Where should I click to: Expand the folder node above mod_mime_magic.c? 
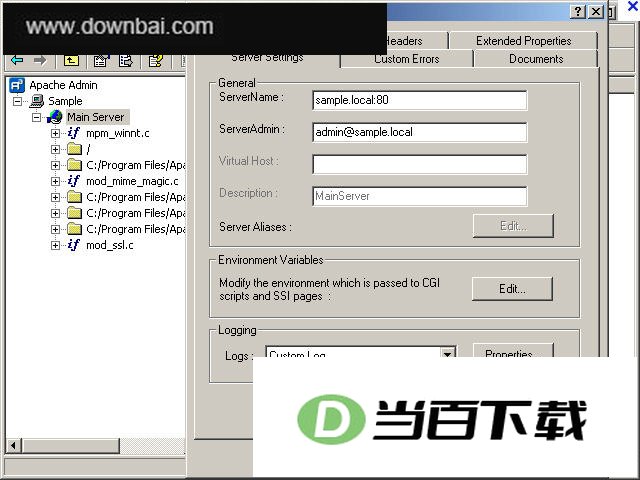(55, 165)
